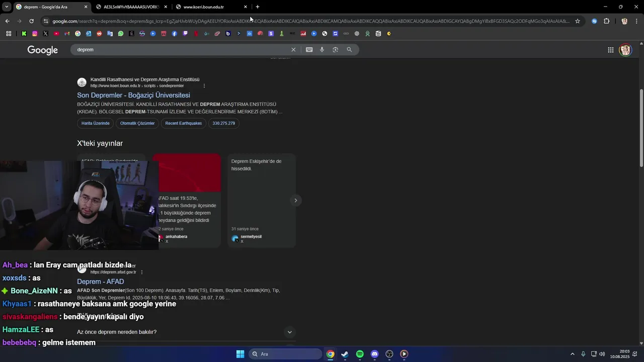Image resolution: width=644 pixels, height=362 pixels.
Task: Search by image with Google Lens icon
Action: tap(336, 50)
